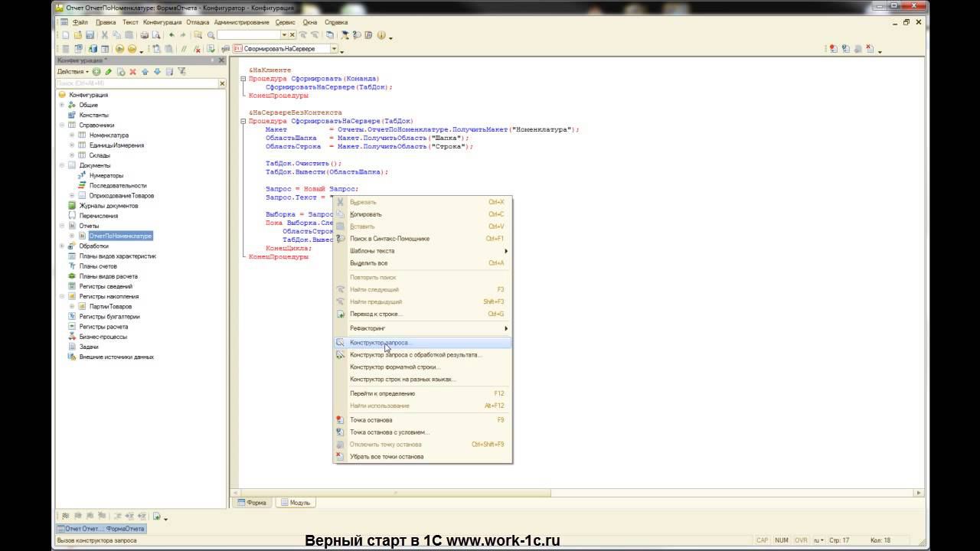Collapse the Процедура СформироватьНаСервере code block

[243, 121]
